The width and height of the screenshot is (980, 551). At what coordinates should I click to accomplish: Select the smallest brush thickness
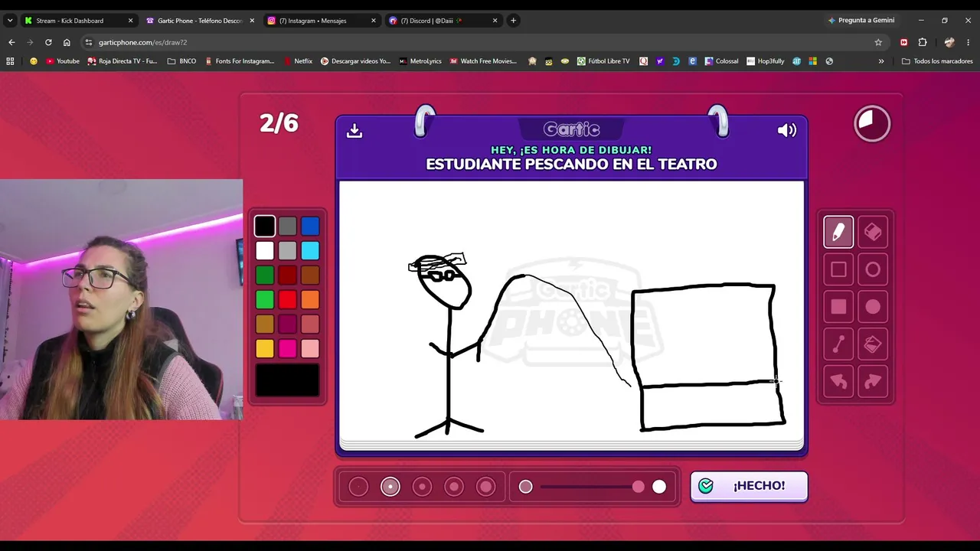point(358,487)
